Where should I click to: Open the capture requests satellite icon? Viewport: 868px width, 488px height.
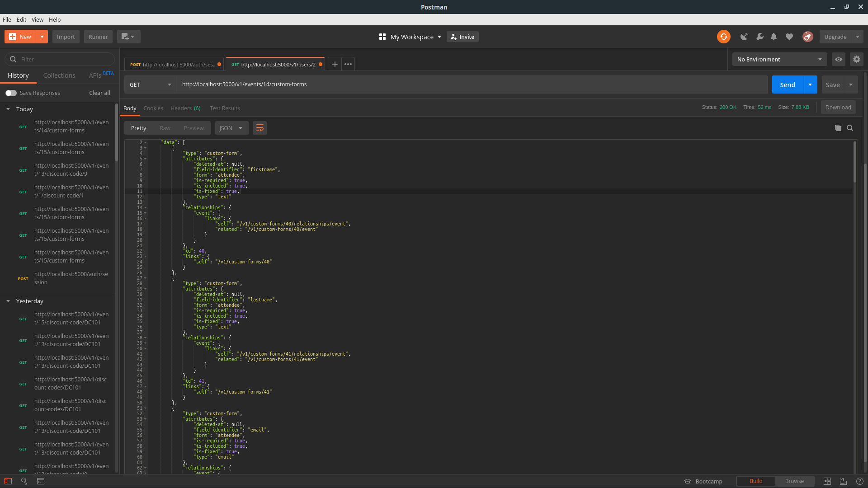click(x=744, y=37)
